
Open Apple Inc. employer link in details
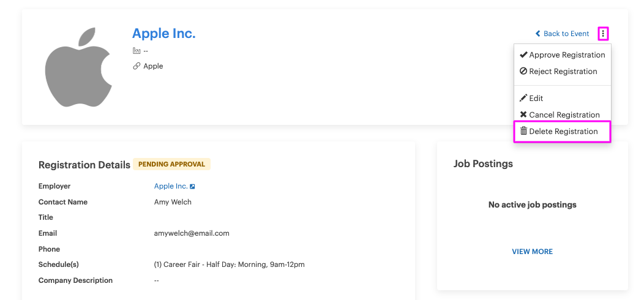tap(171, 186)
